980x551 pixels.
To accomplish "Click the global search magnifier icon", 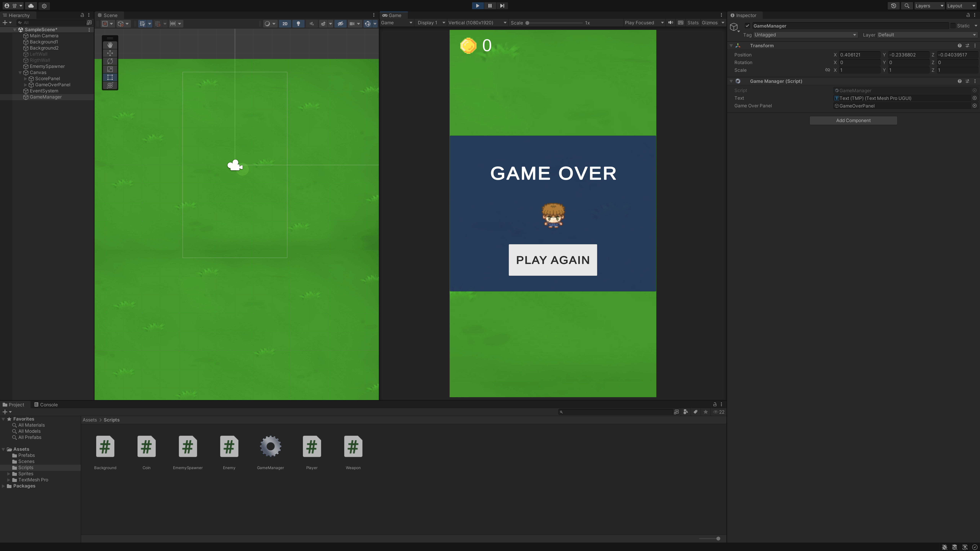I will pos(907,6).
